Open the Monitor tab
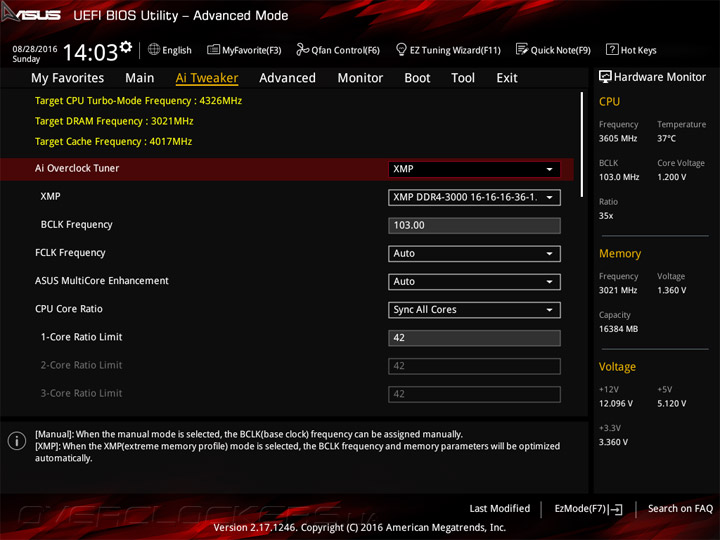Viewport: 720px width, 540px height. pyautogui.click(x=360, y=78)
